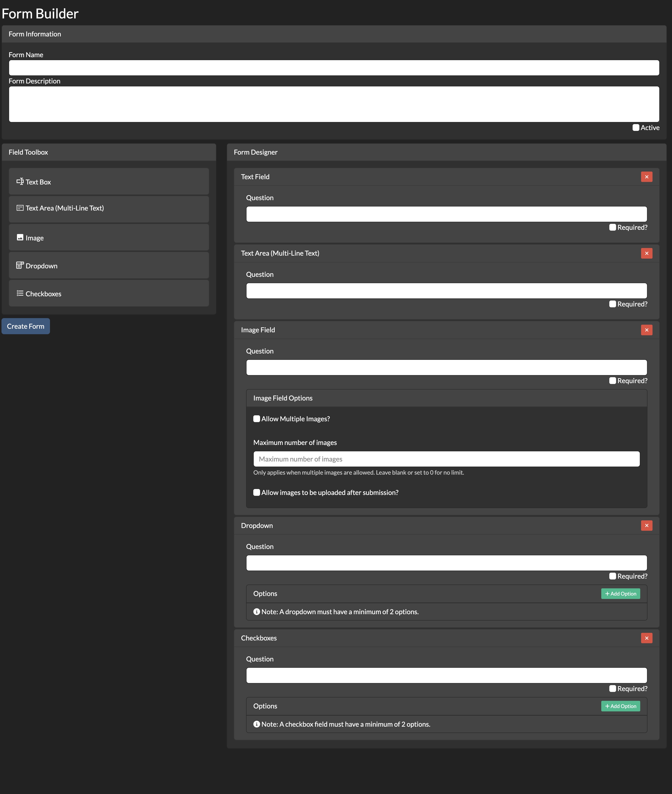Remove the Text Field with red X
This screenshot has height=794, width=672.
646,177
